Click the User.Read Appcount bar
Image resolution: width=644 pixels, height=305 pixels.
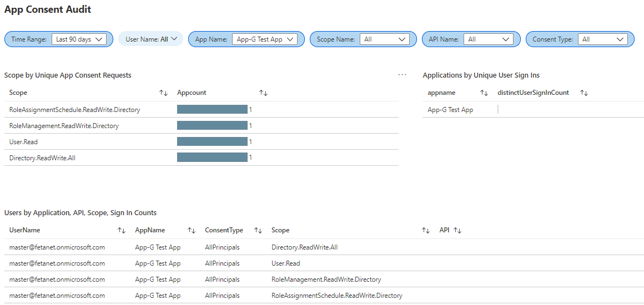212,141
